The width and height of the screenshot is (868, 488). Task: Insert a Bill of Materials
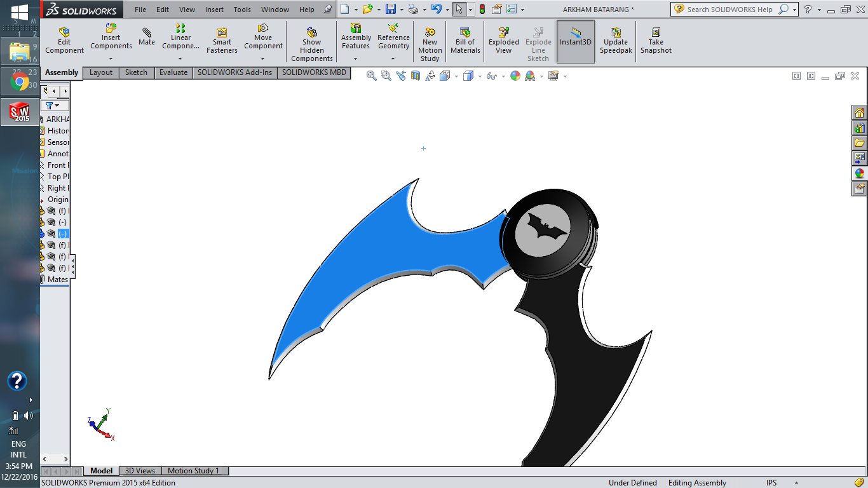coord(465,41)
